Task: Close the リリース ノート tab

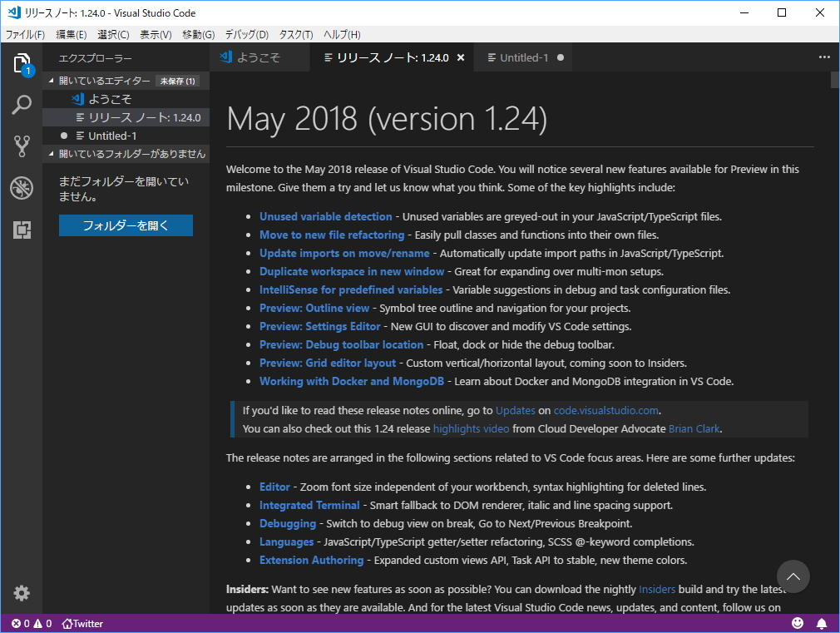Action: 462,57
